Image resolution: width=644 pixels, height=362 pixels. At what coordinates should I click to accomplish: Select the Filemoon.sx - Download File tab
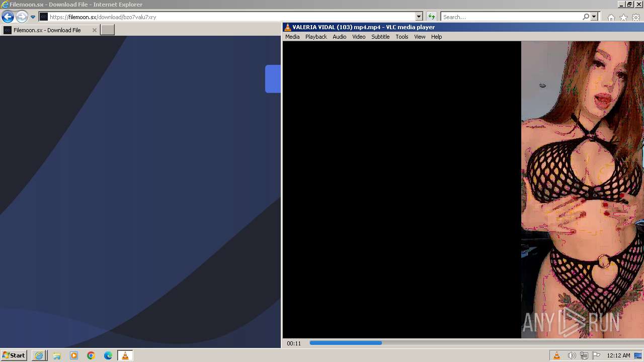(50, 30)
